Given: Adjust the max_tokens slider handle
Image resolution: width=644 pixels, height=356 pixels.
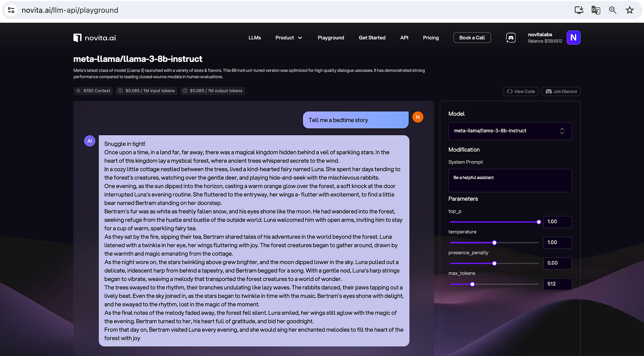Looking at the screenshot, I should [x=473, y=284].
